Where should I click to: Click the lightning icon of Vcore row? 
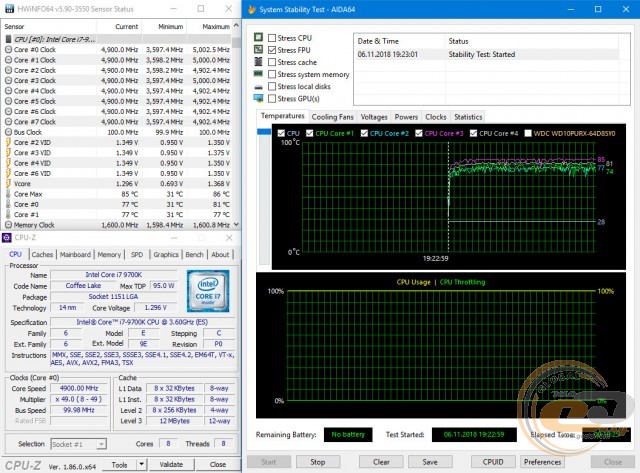pos(8,184)
